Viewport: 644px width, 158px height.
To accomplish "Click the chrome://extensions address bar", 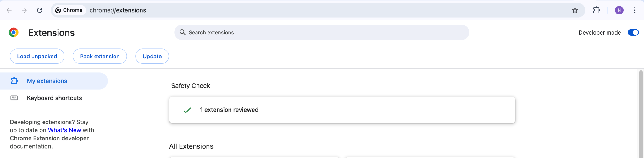I will pos(283,10).
